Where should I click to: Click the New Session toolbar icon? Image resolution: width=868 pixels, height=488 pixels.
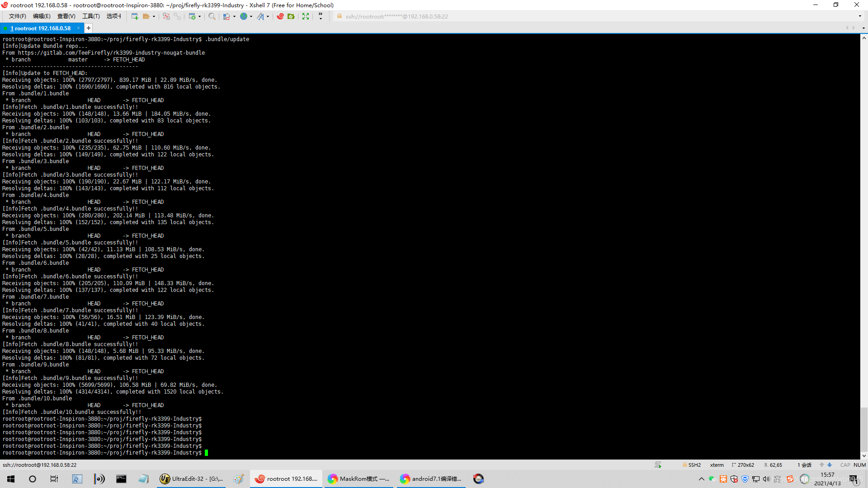pyautogui.click(x=135, y=16)
